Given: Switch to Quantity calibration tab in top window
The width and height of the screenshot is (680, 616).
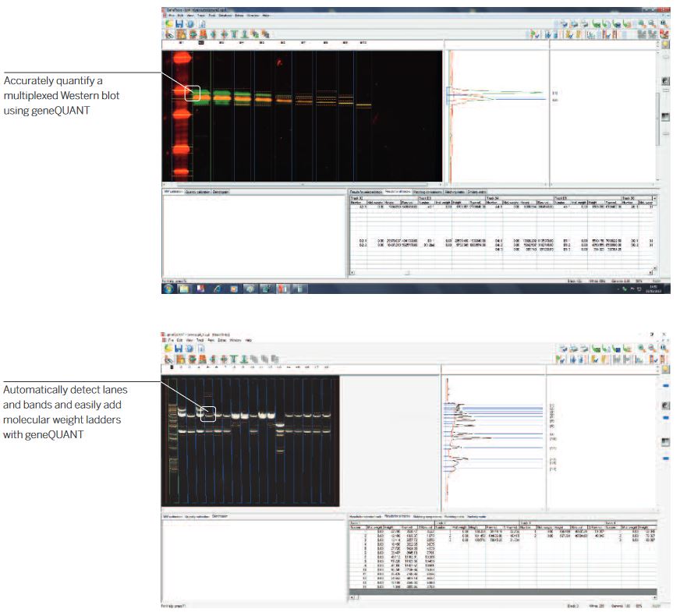Looking at the screenshot, I should pos(197,191).
